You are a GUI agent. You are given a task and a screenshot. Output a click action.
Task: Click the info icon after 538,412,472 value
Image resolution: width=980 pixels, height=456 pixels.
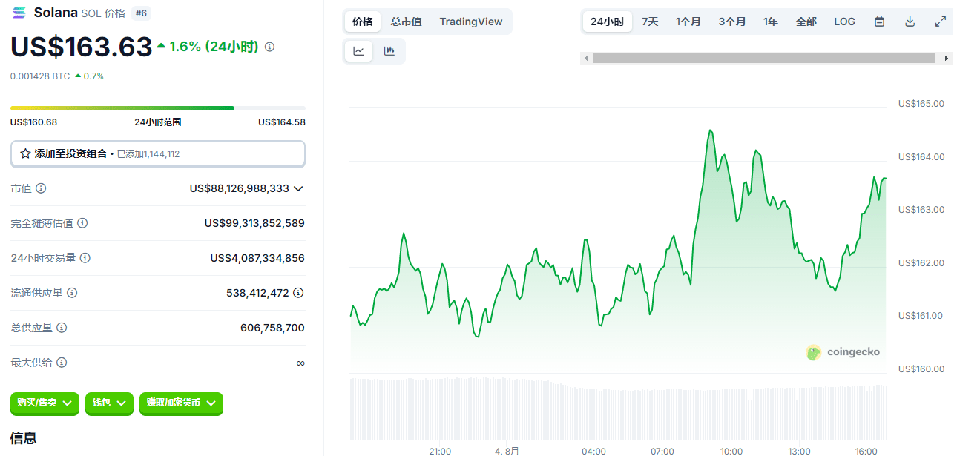click(x=298, y=293)
